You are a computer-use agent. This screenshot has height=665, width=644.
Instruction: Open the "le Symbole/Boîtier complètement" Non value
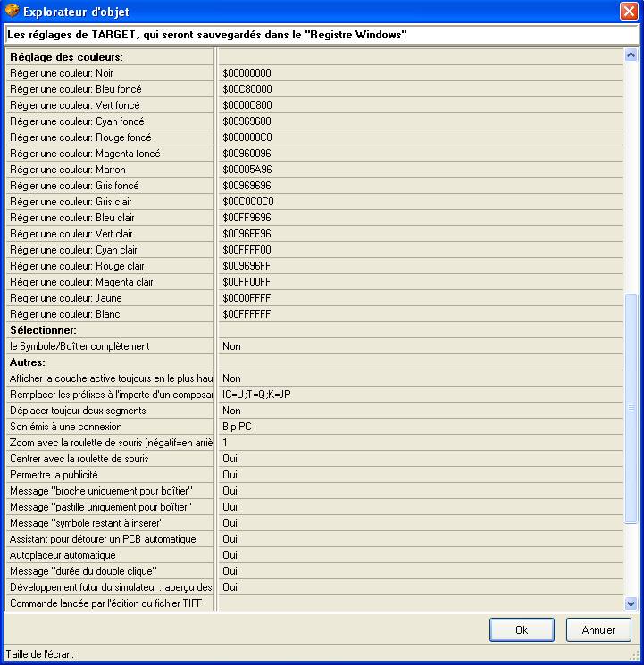(x=420, y=346)
